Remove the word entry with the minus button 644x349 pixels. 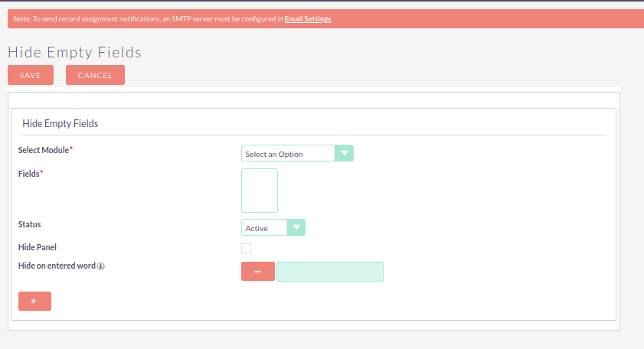click(x=257, y=272)
